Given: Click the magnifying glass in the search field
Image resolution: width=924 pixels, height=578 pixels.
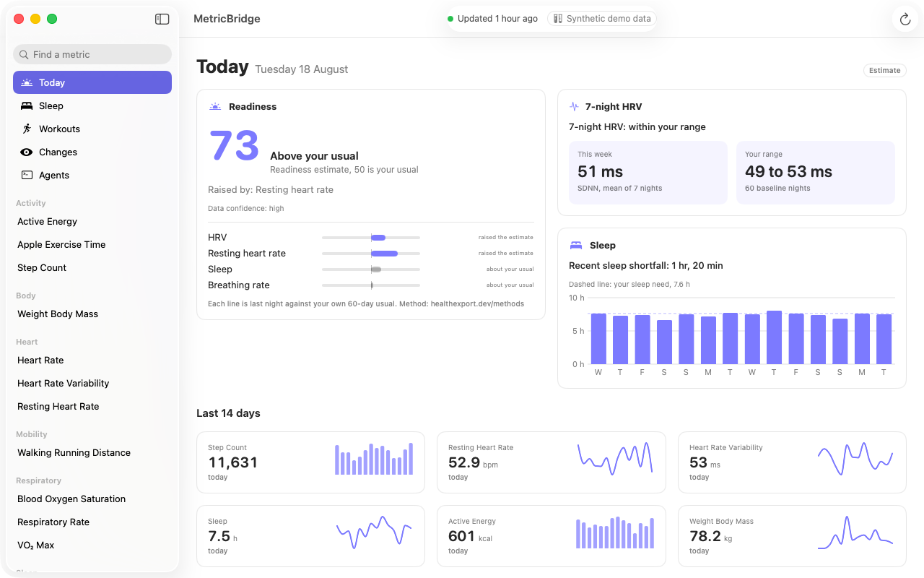Looking at the screenshot, I should pos(24,54).
